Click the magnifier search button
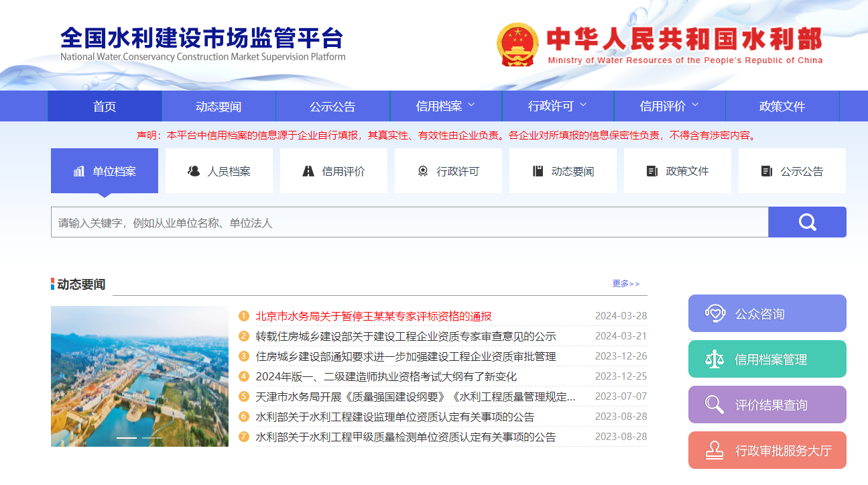 [807, 222]
